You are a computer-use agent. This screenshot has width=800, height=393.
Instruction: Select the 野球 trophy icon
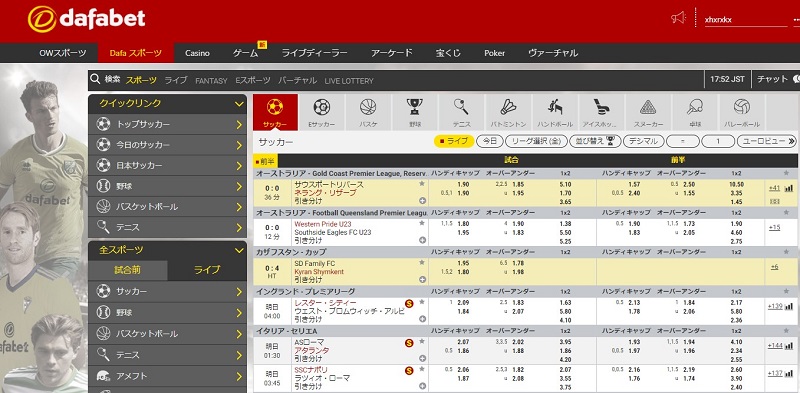[414, 112]
